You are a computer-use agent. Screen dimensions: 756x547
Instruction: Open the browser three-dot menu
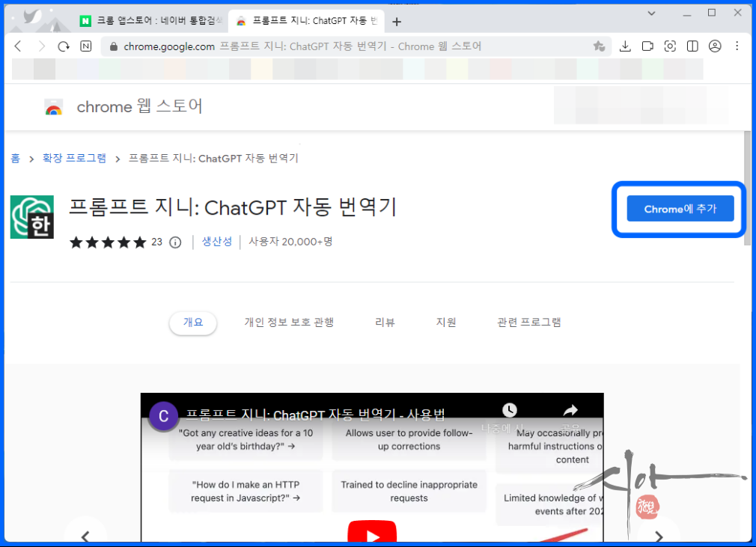coord(737,46)
